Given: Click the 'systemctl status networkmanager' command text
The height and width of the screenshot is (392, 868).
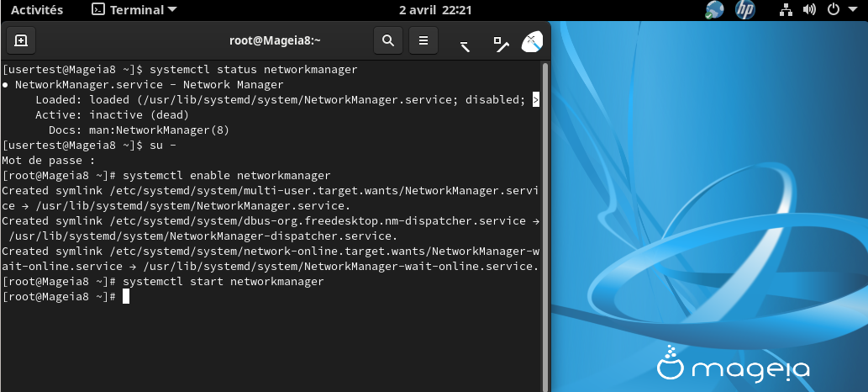Looking at the screenshot, I should point(254,69).
